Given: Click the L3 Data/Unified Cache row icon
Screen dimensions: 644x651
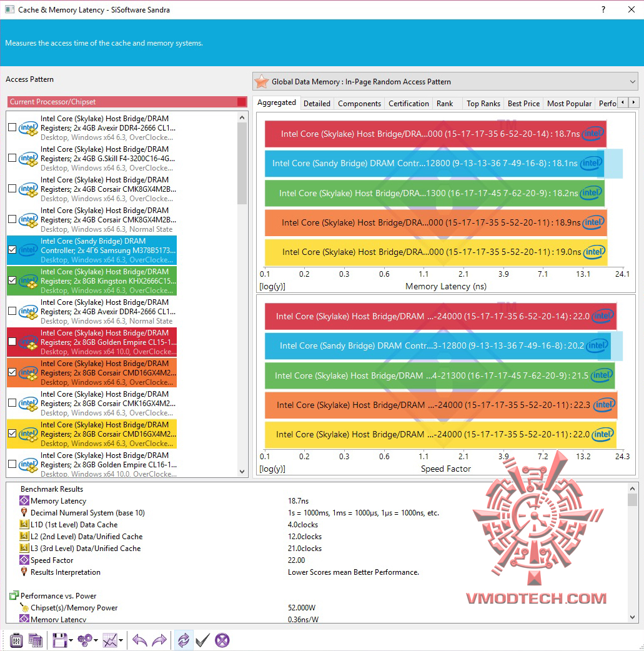Looking at the screenshot, I should 24,548.
